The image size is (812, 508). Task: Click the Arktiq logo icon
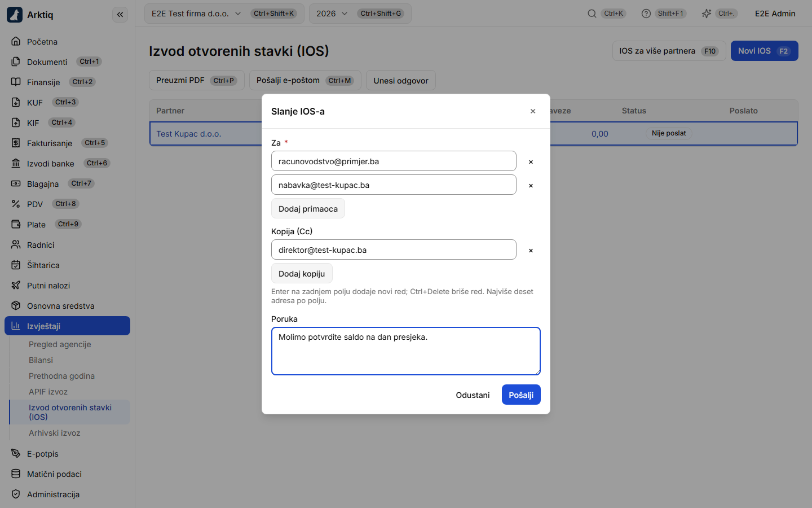point(15,15)
